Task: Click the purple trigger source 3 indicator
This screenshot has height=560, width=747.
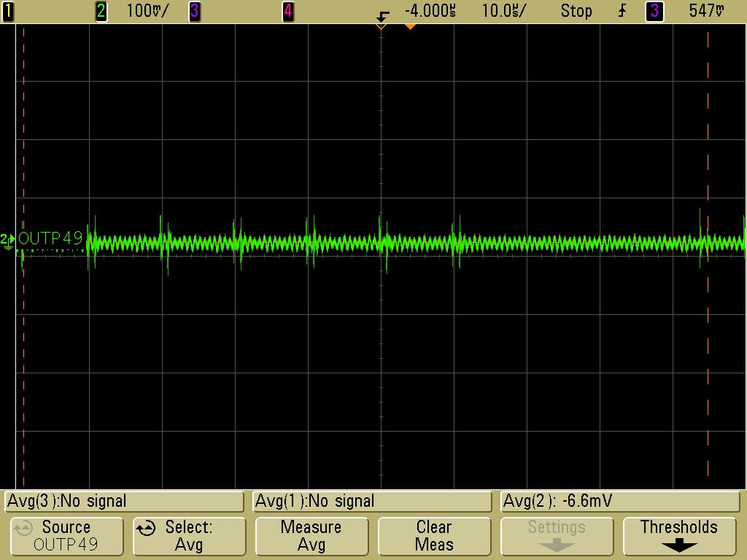Action: tap(654, 11)
